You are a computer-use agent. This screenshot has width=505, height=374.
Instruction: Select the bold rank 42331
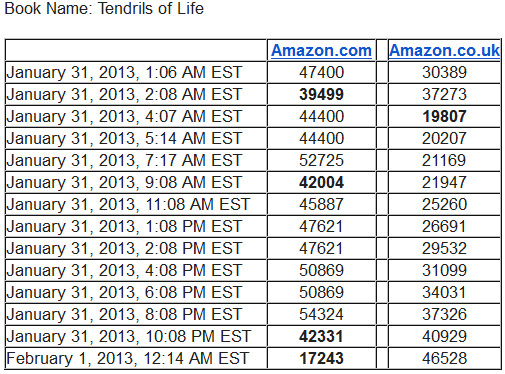(x=321, y=336)
